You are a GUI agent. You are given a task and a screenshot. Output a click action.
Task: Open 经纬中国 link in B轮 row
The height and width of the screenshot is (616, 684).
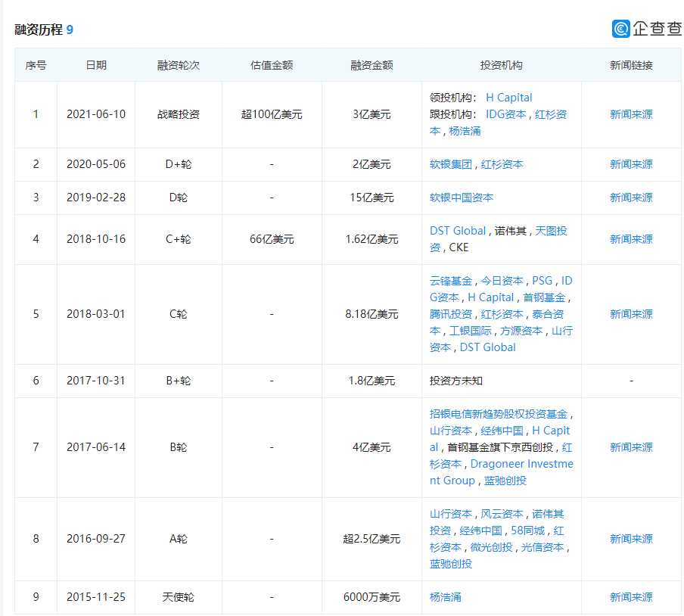tap(502, 431)
